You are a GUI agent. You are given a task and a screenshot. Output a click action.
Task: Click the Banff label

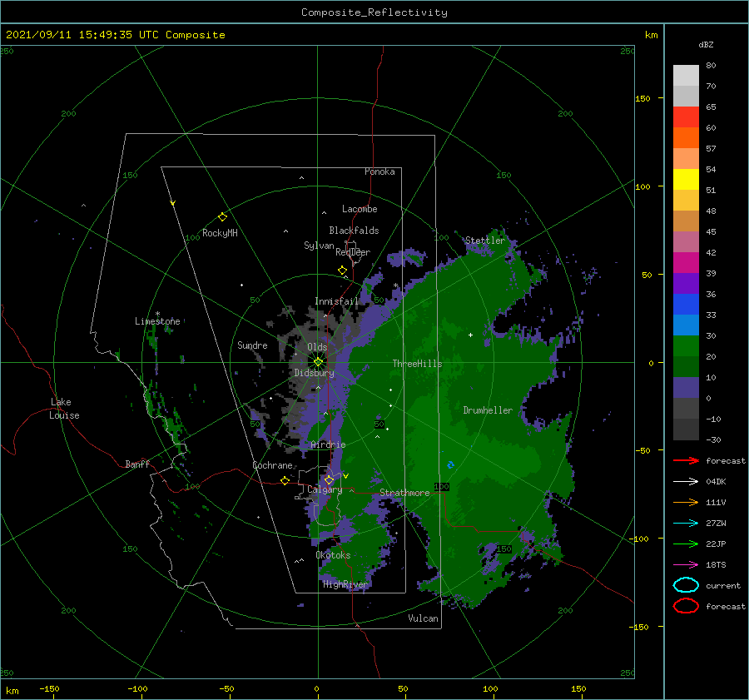pos(137,464)
